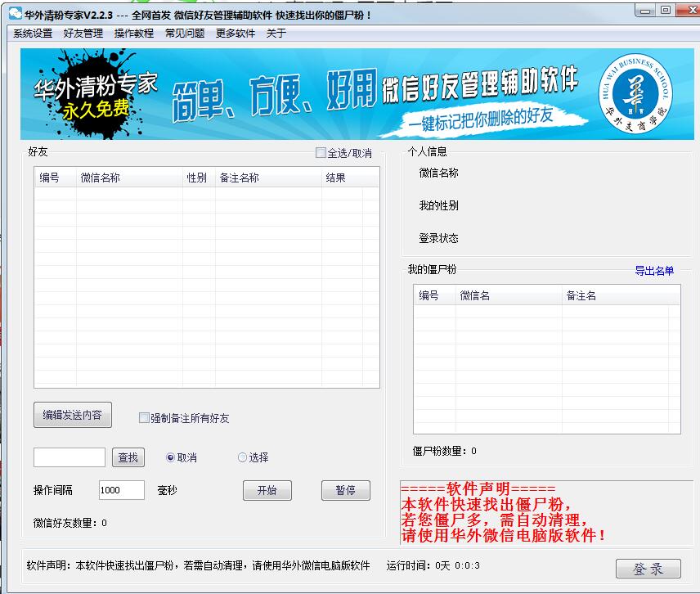The image size is (700, 594).
Task: Click the 暂停 button
Action: 346,490
